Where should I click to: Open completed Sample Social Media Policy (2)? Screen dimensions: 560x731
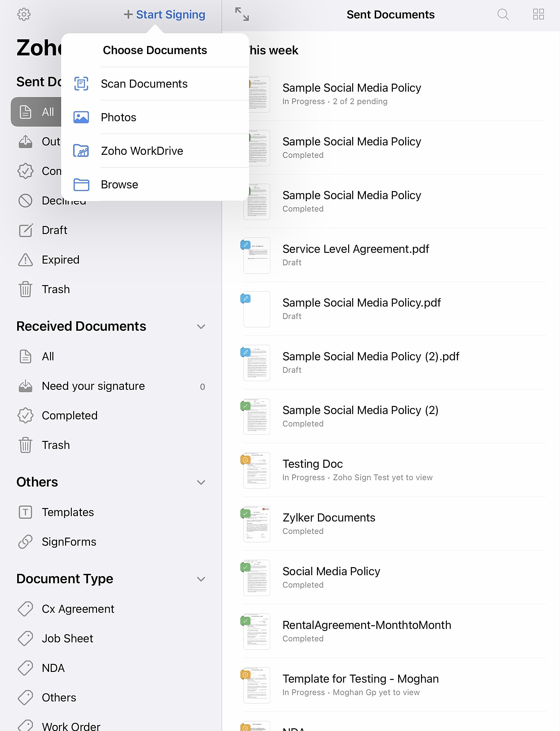[391, 416]
